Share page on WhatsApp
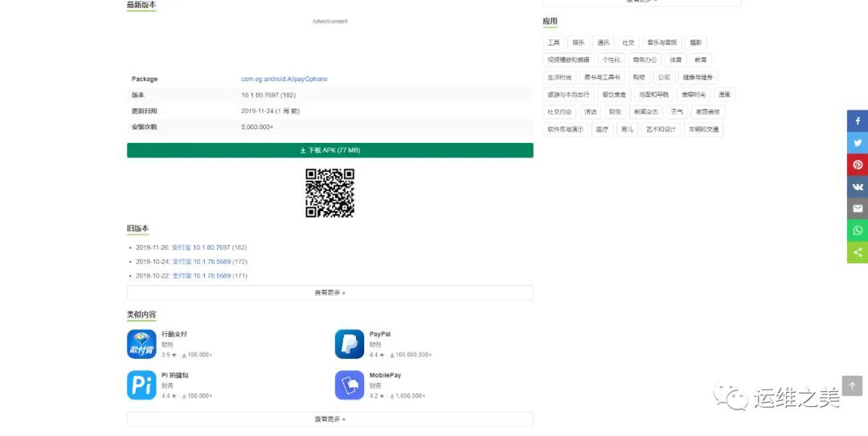The height and width of the screenshot is (436, 868). click(x=858, y=230)
